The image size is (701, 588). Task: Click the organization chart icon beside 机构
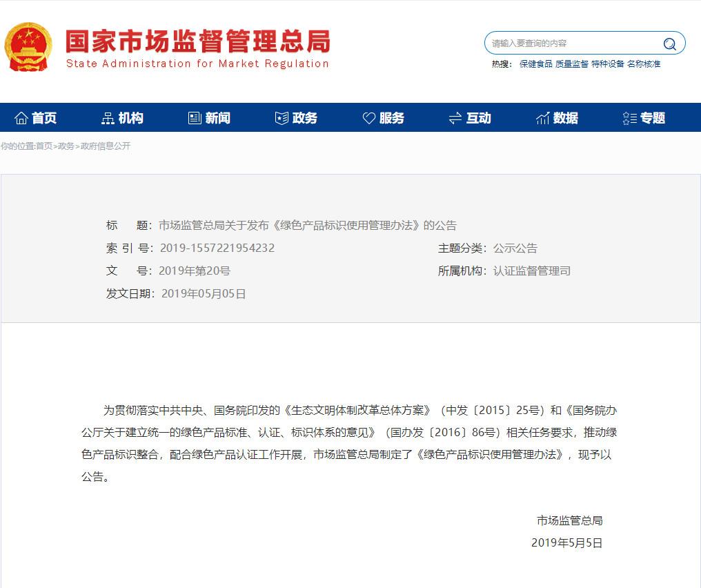coord(108,118)
